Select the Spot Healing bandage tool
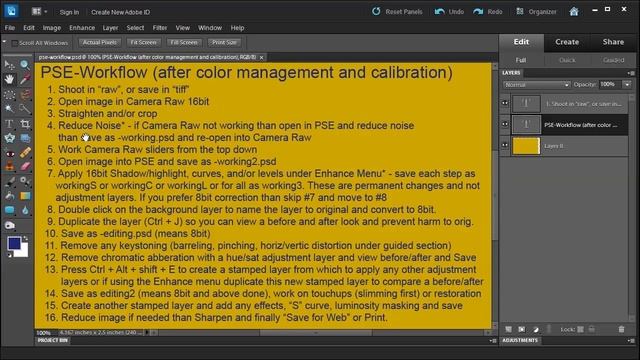640x360 pixels. (x=25, y=153)
